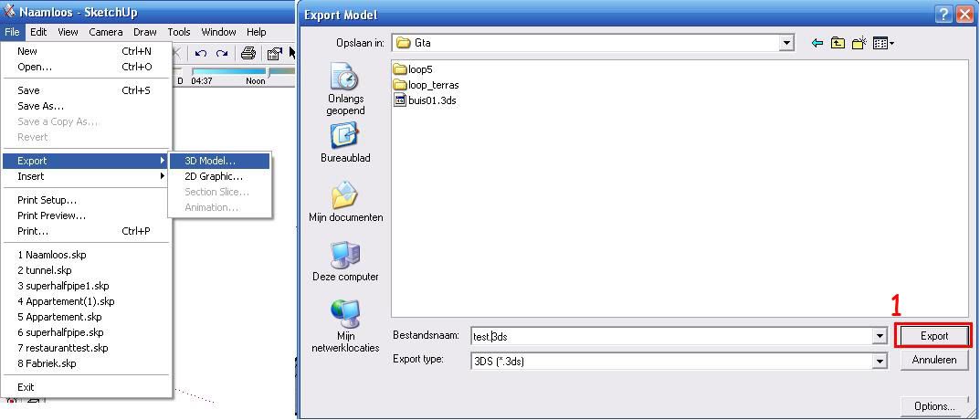
Task: Expand the Export type dropdown arrow
Action: tap(880, 361)
